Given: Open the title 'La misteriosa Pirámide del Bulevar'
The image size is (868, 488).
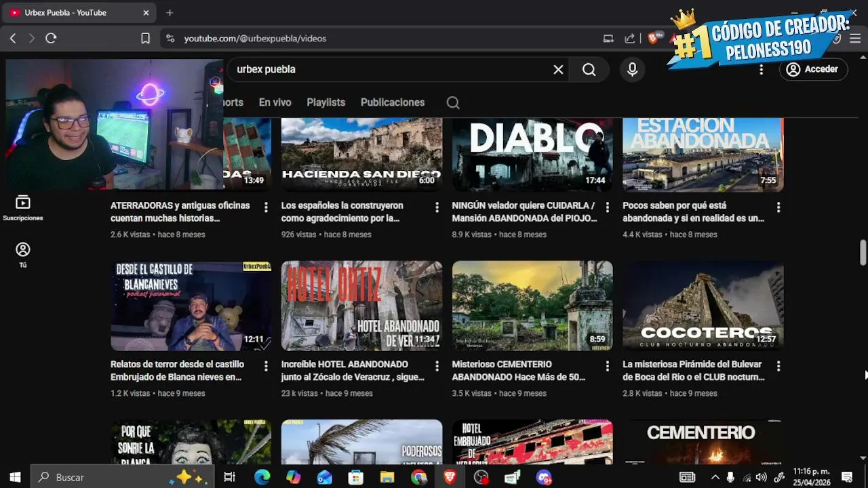Looking at the screenshot, I should pos(694,370).
